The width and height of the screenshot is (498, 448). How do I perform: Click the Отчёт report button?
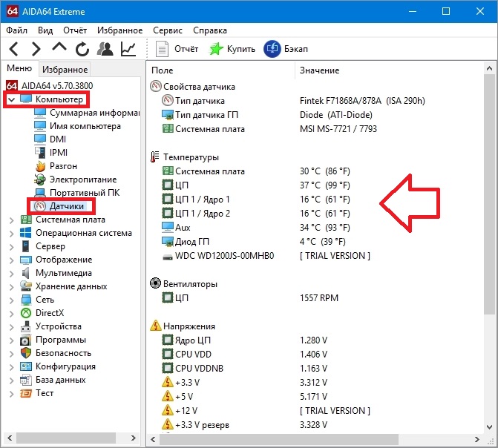tap(178, 49)
